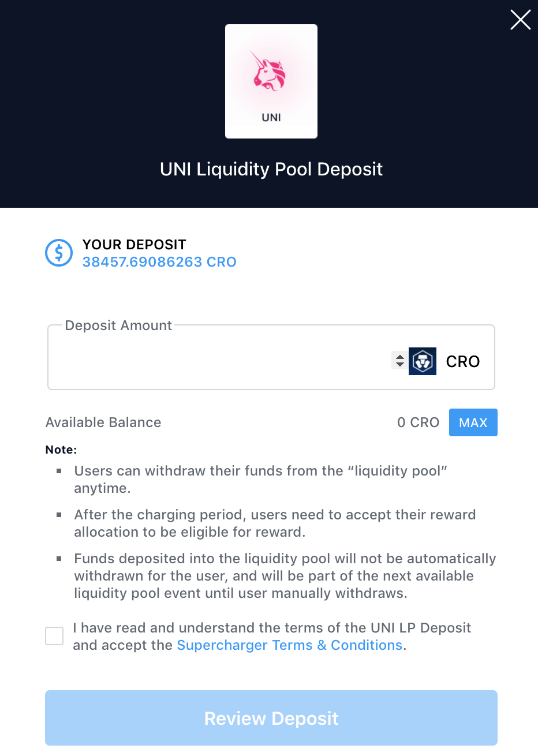Open the Supercharger Terms & Conditions link
This screenshot has width=538, height=756.
289,645
